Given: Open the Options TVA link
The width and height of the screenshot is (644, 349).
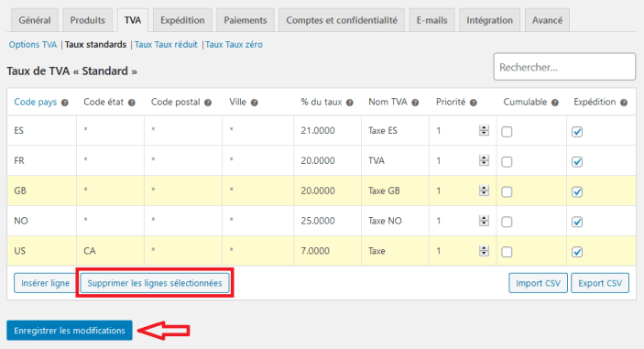Looking at the screenshot, I should coord(33,44).
